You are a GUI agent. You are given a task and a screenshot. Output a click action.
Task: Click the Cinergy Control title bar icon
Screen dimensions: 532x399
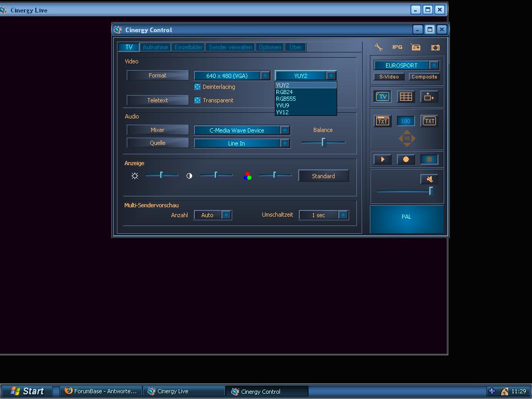click(118, 30)
